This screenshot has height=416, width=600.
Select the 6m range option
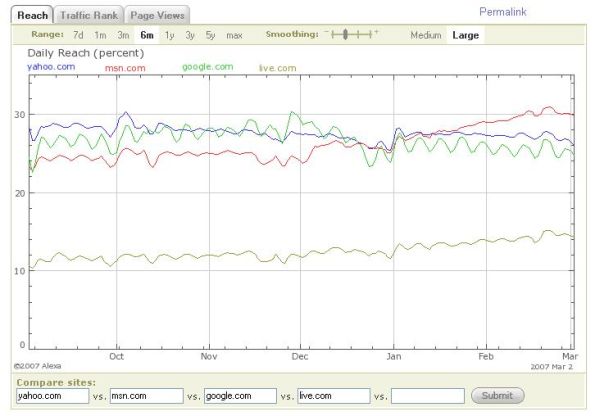(147, 35)
